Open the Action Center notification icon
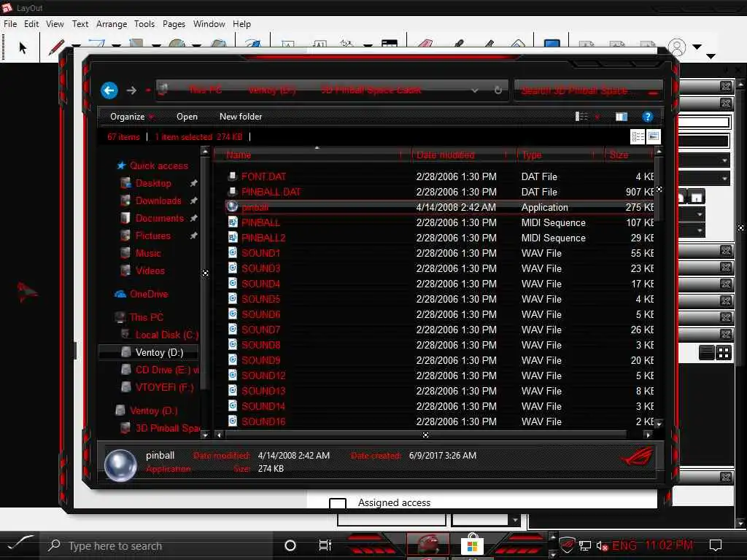Viewport: 747px width, 560px height. (716, 545)
